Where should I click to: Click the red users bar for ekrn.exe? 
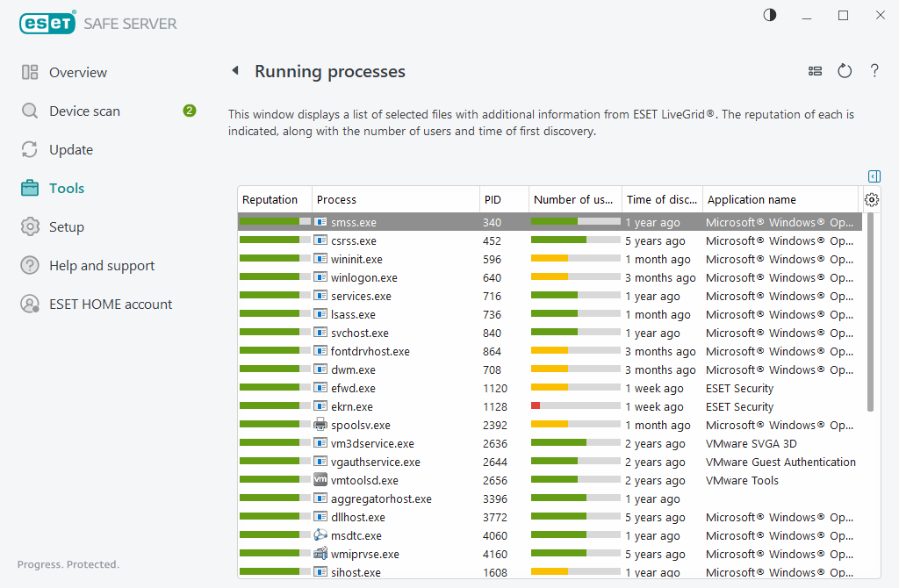tap(536, 405)
